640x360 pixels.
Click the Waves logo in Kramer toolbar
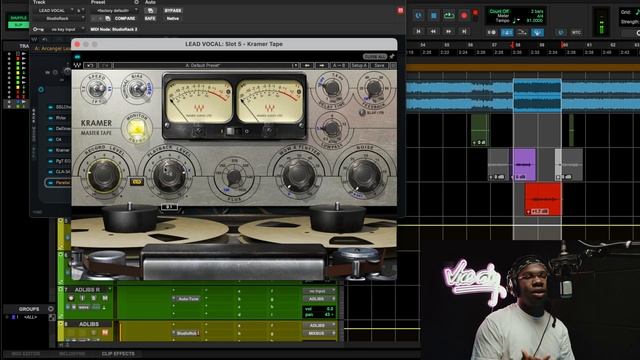tap(77, 65)
